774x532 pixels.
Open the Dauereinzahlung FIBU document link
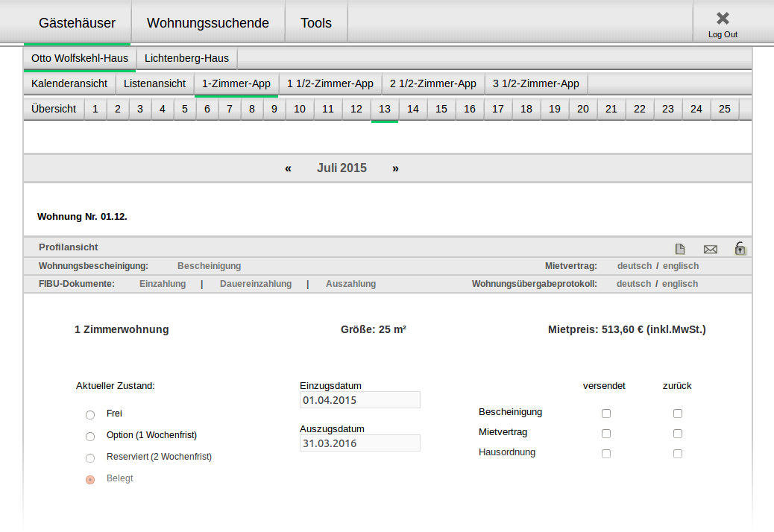click(x=256, y=284)
